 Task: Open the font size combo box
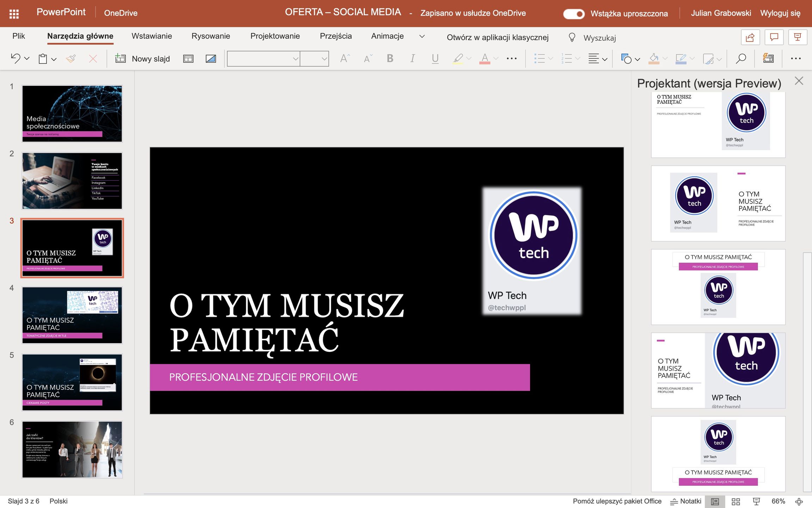coord(314,59)
